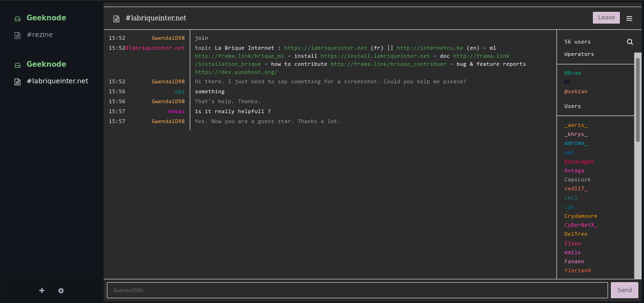
Task: Open the settings gear icon
Action: (x=61, y=290)
